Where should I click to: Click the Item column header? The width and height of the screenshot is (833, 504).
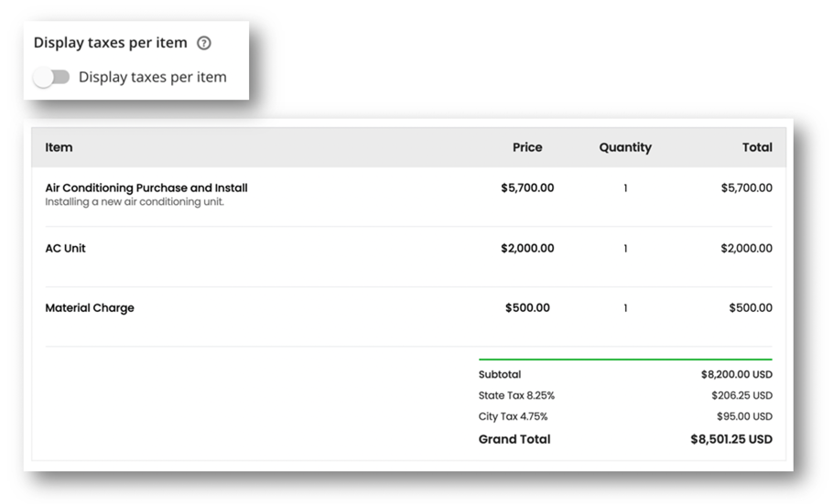pos(59,147)
